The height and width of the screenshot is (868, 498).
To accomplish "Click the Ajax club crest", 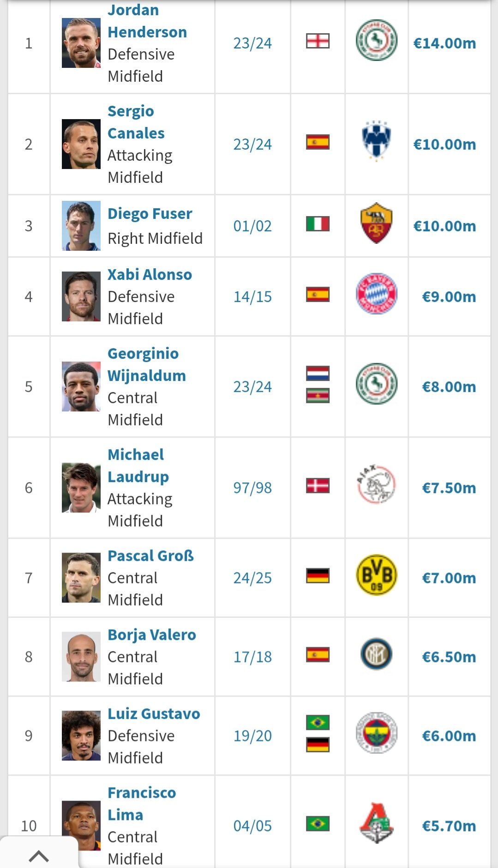I will 377,484.
